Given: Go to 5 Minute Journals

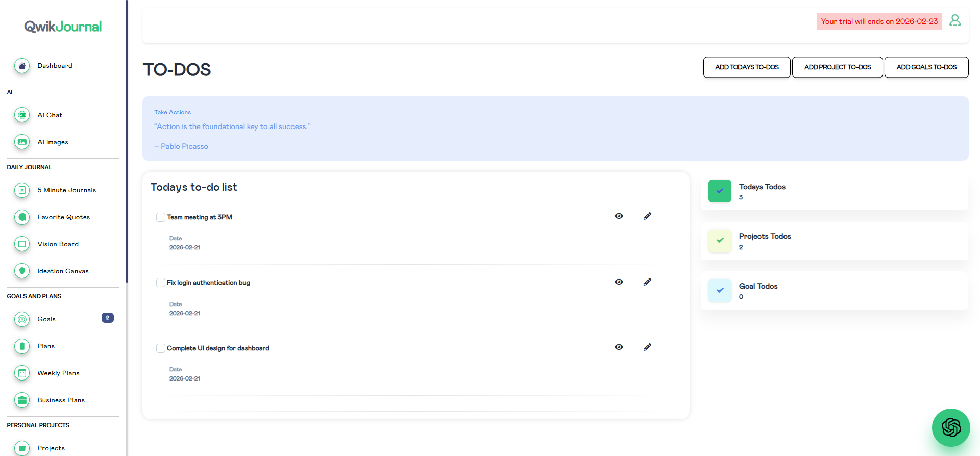Looking at the screenshot, I should [x=66, y=190].
